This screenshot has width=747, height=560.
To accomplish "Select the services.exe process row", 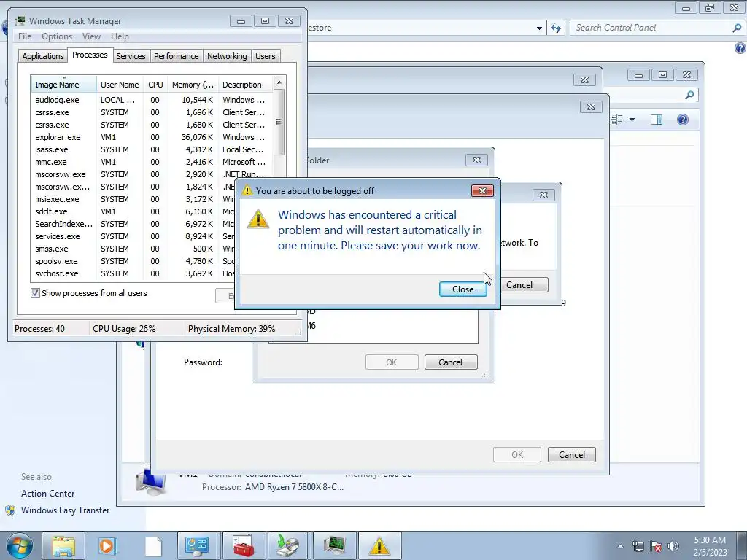I will (133, 236).
